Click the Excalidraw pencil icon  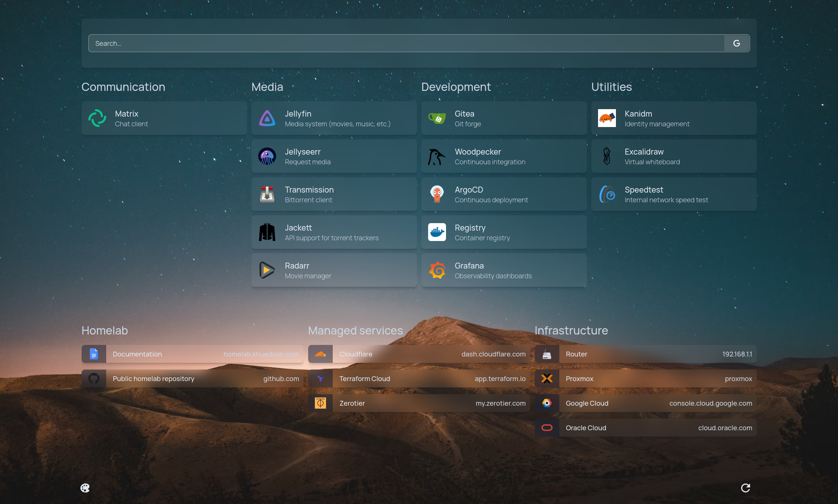click(x=607, y=156)
